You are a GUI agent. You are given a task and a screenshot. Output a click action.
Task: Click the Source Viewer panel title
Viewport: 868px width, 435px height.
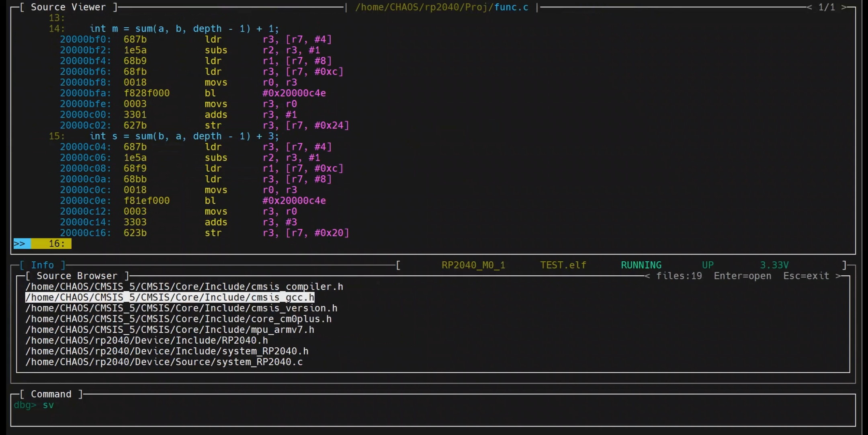(68, 7)
